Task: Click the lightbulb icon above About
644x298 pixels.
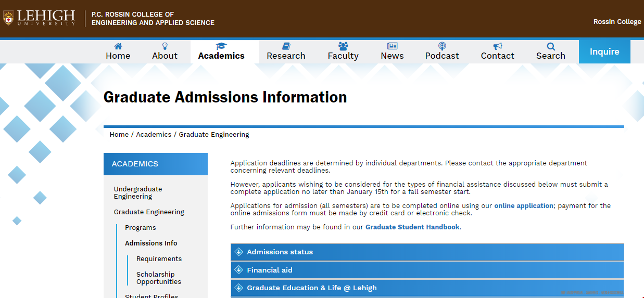Action: pos(165,46)
